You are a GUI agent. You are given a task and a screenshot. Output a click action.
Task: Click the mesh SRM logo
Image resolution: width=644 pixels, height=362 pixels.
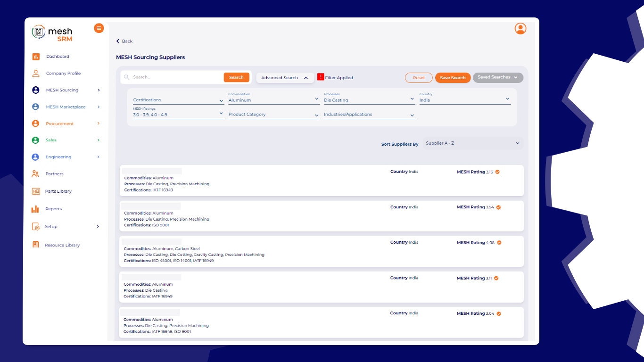pos(52,33)
